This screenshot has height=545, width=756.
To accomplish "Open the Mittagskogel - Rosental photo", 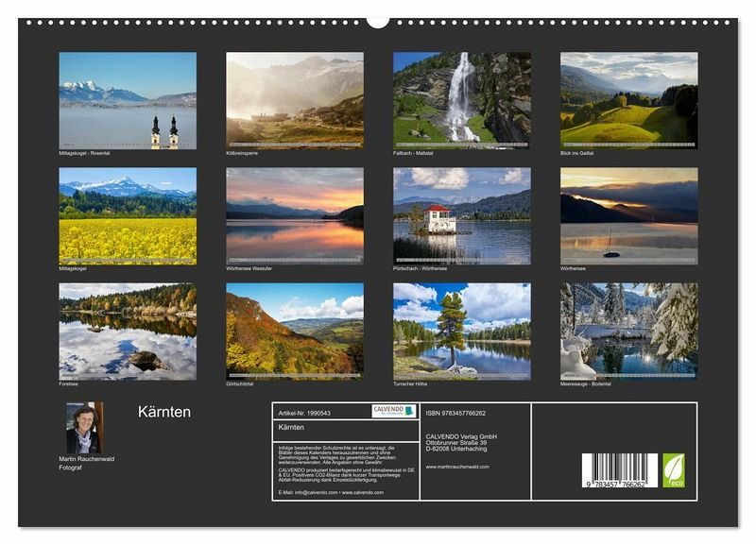I will [128, 100].
